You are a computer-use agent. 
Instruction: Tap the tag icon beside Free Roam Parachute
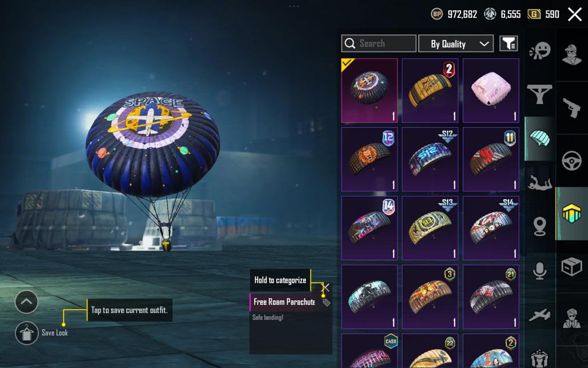tap(326, 302)
